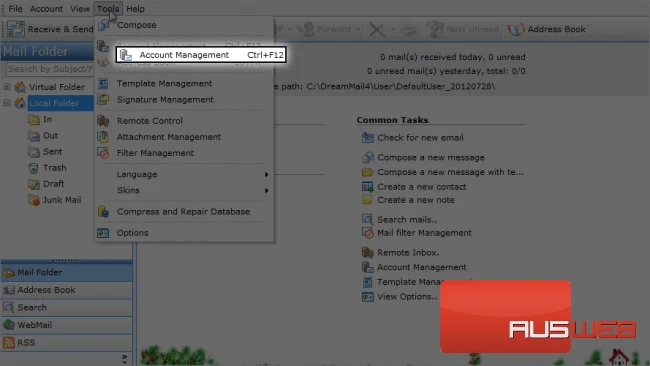Click the Filter Management menu icon
Screen dimensions: 650x366
[x=103, y=153]
